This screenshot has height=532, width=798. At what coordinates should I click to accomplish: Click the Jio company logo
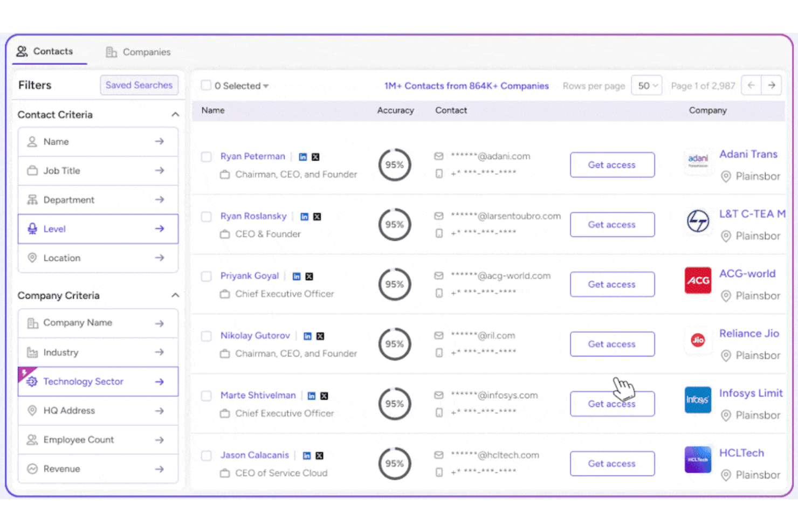pos(698,340)
